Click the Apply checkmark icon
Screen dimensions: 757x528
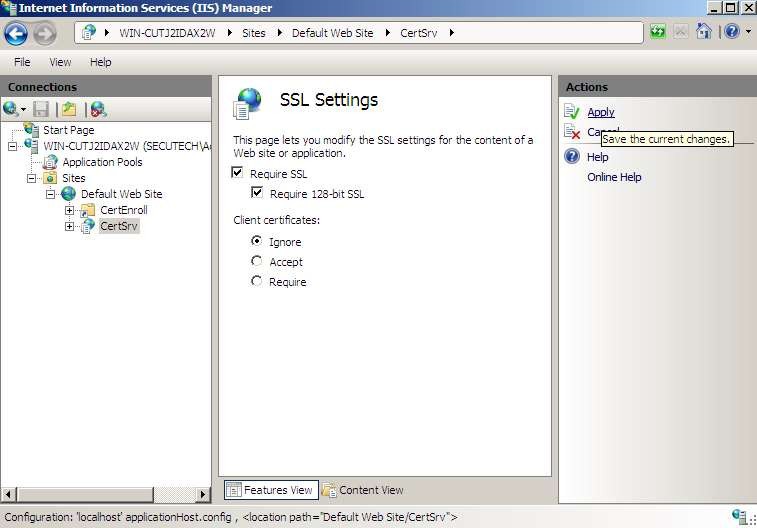point(572,111)
